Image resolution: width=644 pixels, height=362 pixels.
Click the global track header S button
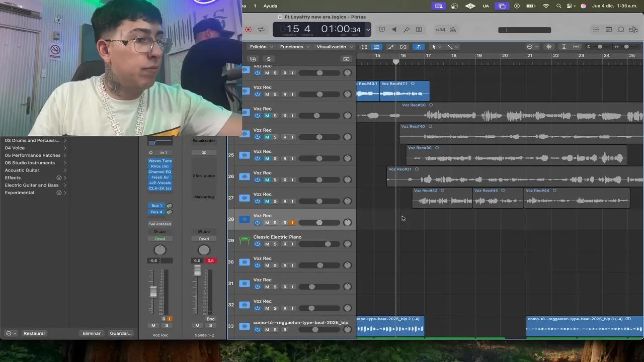coord(269,59)
